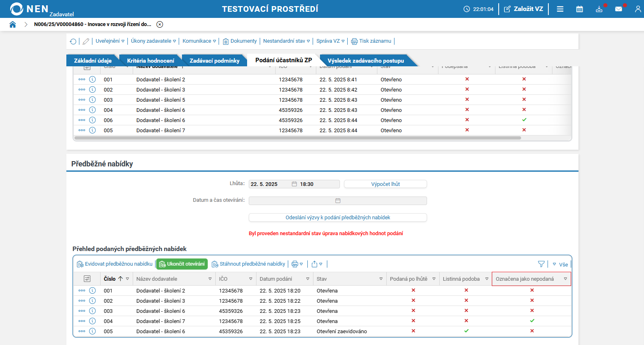
Task: Switch to Kritéria hodnocení tab
Action: pos(150,61)
